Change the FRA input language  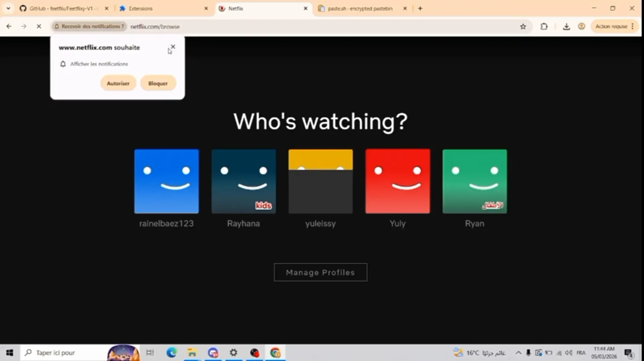click(581, 353)
